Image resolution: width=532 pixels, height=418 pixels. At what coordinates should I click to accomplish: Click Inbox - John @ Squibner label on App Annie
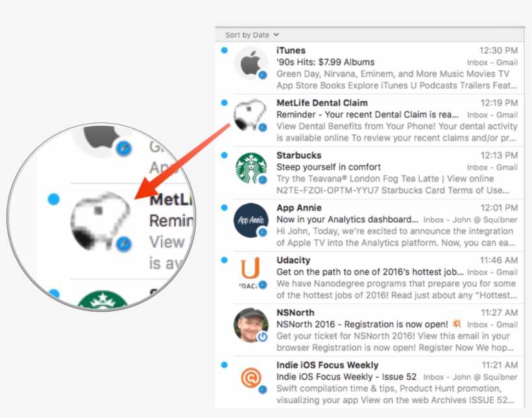coord(470,220)
